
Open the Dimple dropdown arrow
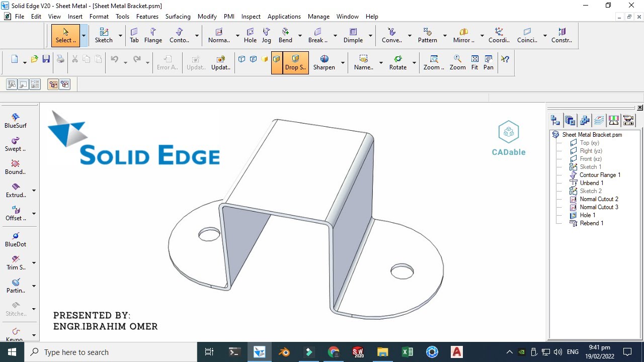pos(370,36)
